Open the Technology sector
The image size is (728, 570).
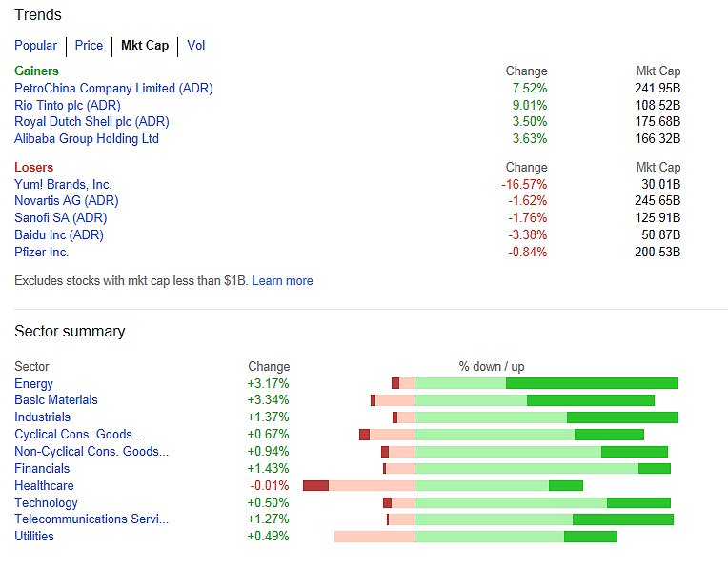(46, 503)
